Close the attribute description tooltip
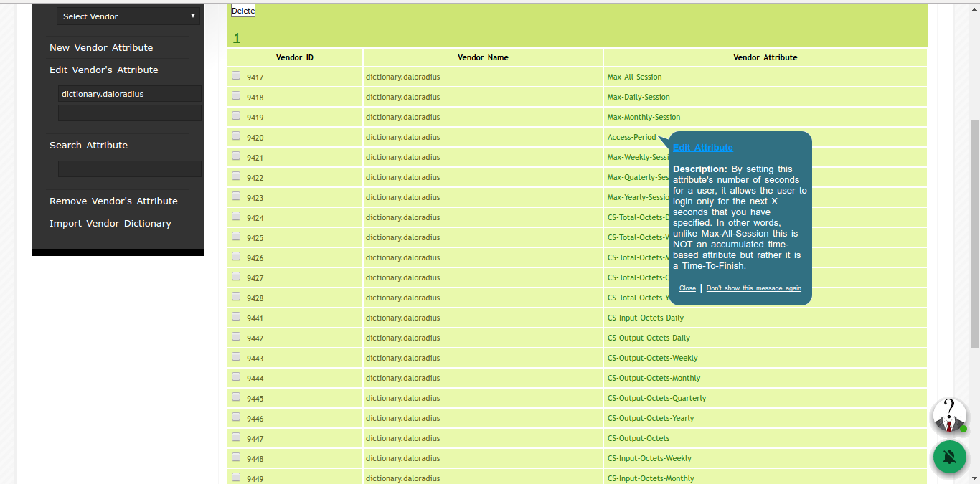 pyautogui.click(x=687, y=288)
